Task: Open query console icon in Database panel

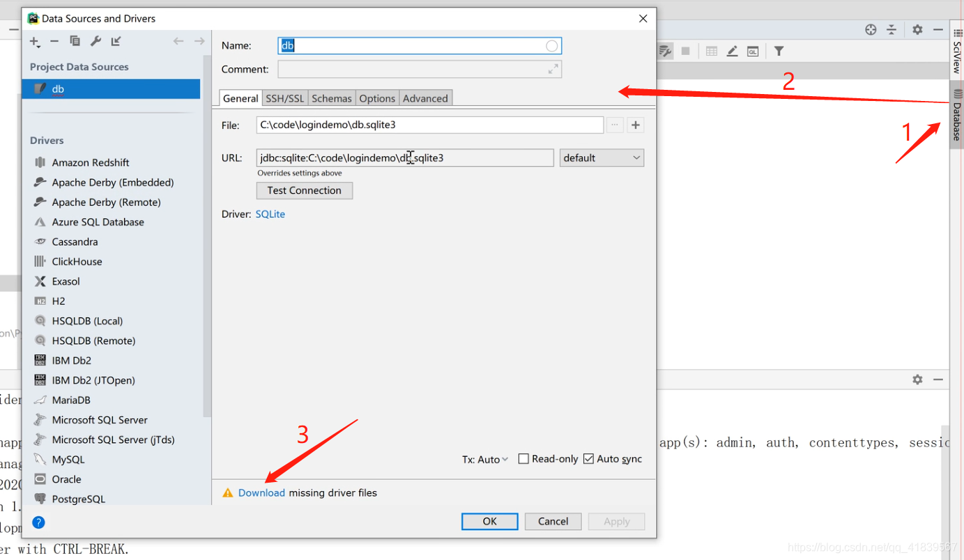Action: (753, 51)
